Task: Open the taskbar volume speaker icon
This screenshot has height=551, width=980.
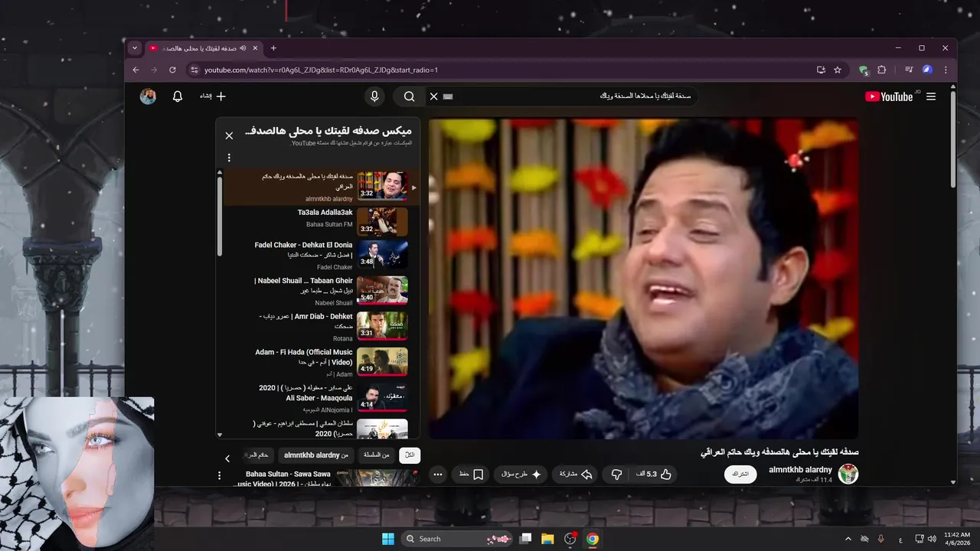Action: [931, 539]
